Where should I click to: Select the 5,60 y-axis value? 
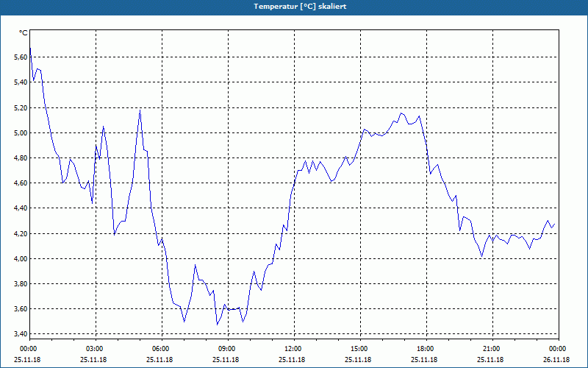(21, 57)
